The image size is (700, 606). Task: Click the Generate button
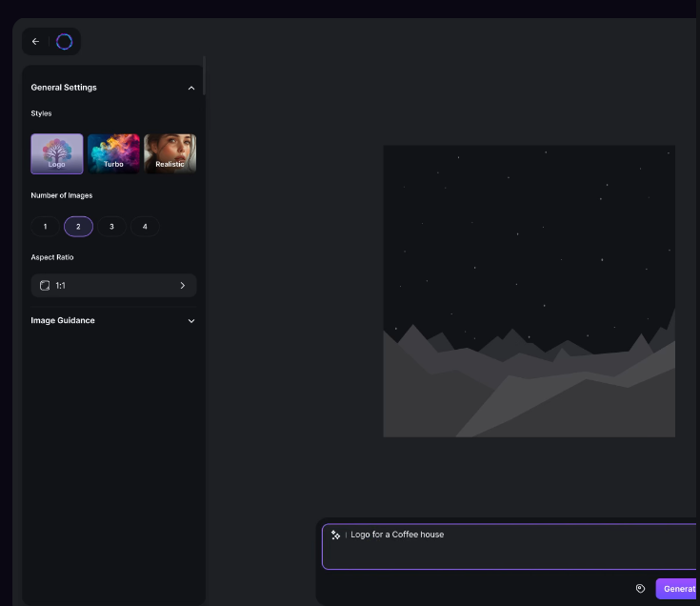pos(678,589)
